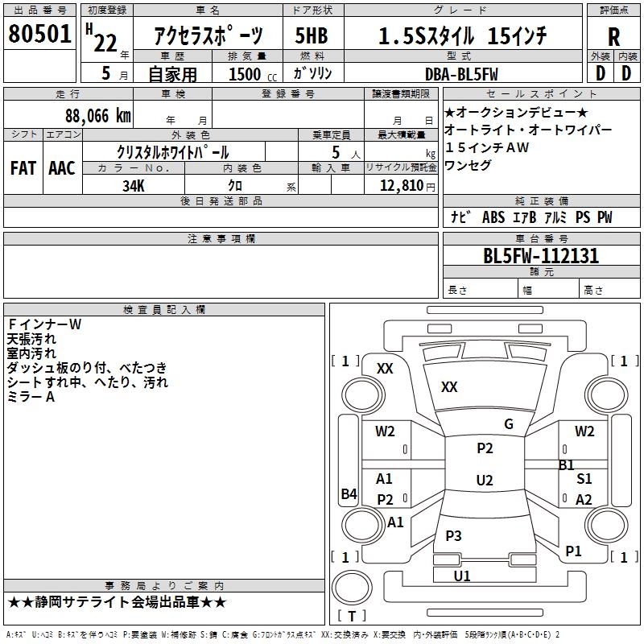
Task: Select the mileage value 88,066 km
Action: 97,115
